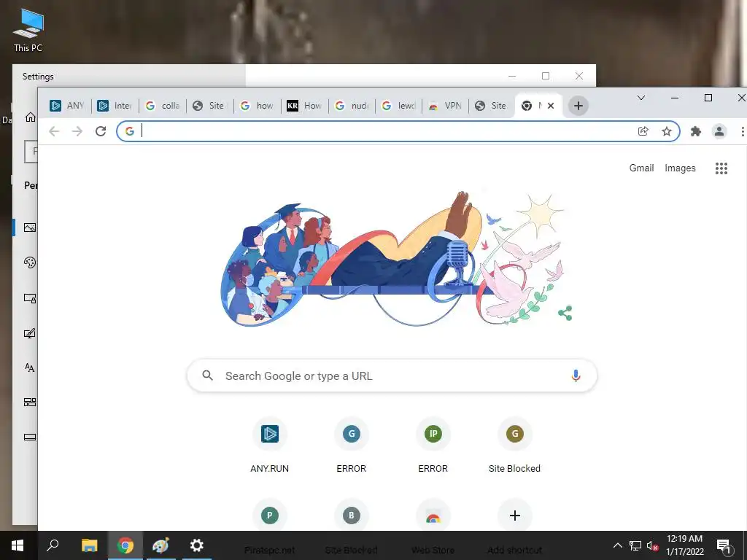Show hidden system tray icons
The height and width of the screenshot is (560, 747).
pos(617,545)
